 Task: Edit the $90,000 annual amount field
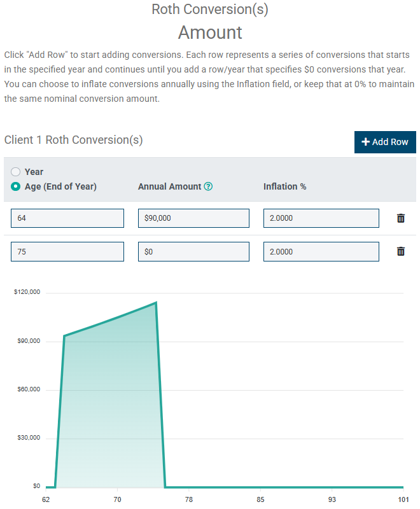(193, 218)
